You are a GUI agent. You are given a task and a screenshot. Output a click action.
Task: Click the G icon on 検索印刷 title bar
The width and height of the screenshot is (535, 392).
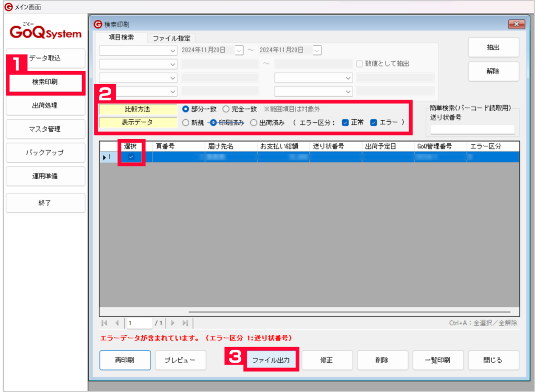98,24
